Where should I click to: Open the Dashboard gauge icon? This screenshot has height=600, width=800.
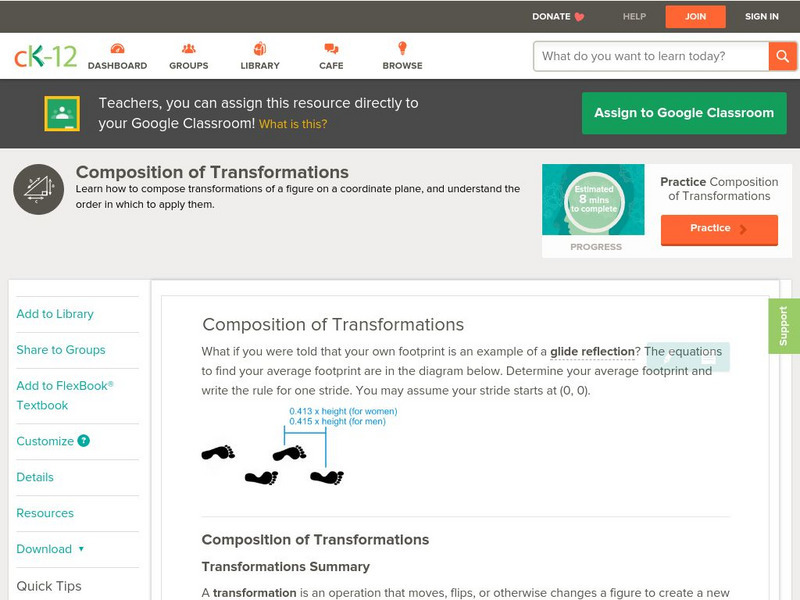pyautogui.click(x=118, y=47)
